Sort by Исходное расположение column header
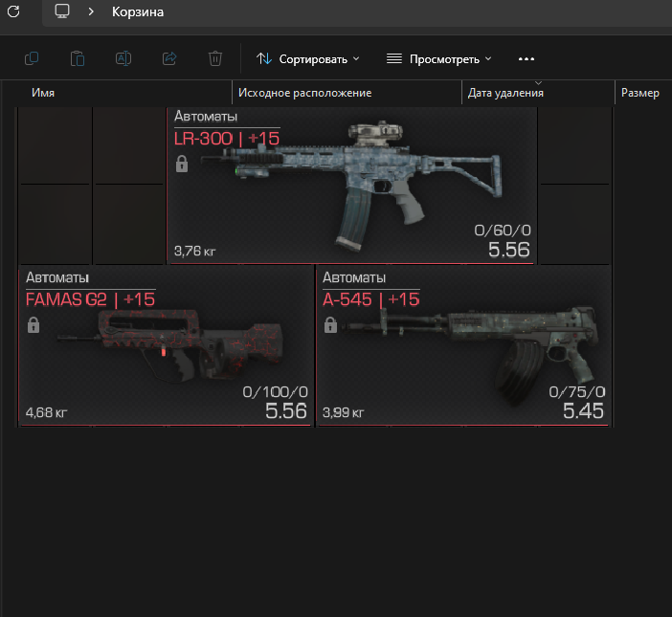Image resolution: width=672 pixels, height=617 pixels. click(x=305, y=93)
